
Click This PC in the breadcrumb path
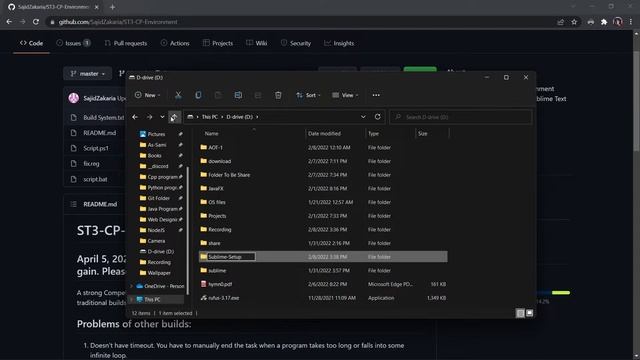tap(209, 117)
